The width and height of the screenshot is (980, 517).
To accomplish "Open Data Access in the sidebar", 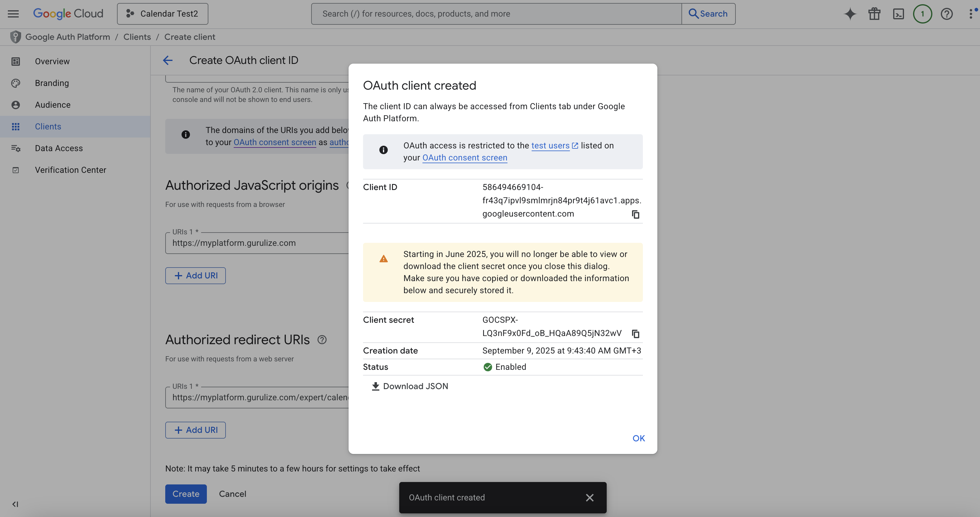I will (75, 148).
